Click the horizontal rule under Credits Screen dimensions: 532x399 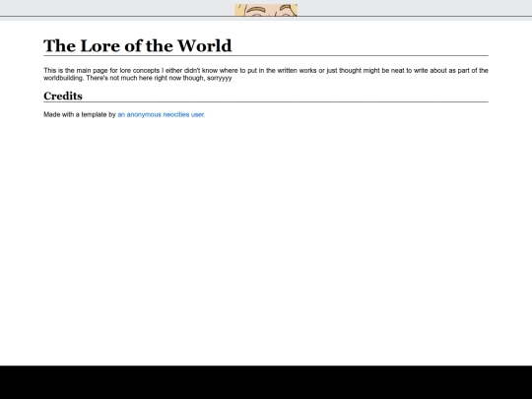pos(266,101)
